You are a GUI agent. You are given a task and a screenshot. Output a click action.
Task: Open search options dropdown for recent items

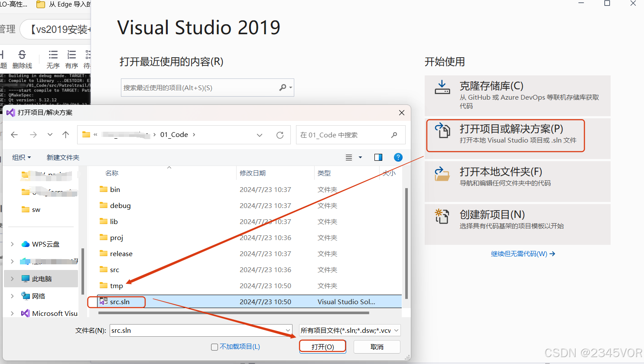[x=291, y=88]
